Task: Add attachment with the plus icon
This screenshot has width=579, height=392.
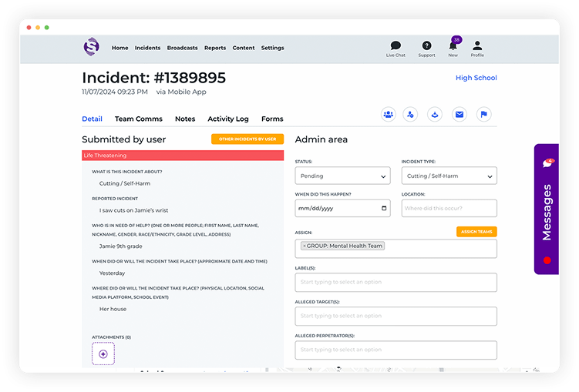Action: 103,354
